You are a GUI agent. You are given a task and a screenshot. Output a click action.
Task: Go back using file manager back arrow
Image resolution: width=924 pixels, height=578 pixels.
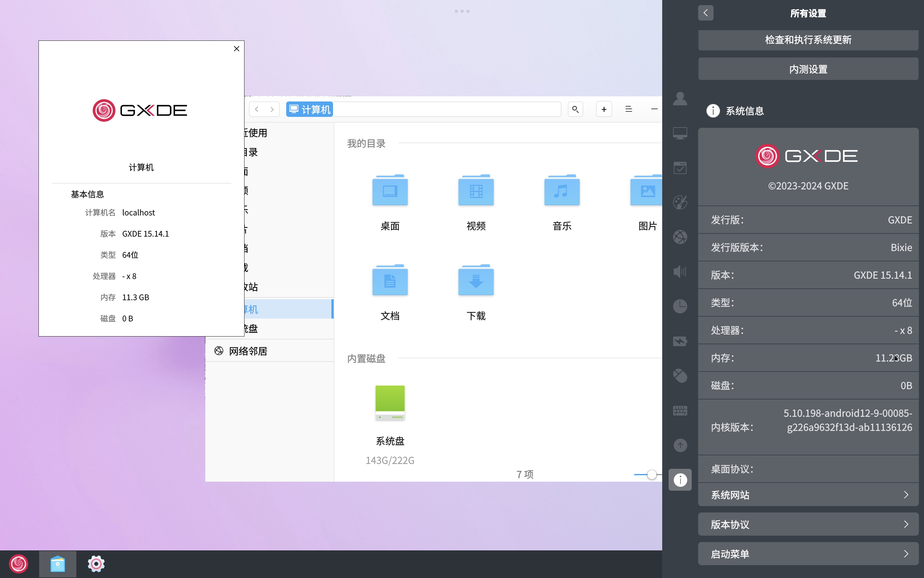(257, 109)
